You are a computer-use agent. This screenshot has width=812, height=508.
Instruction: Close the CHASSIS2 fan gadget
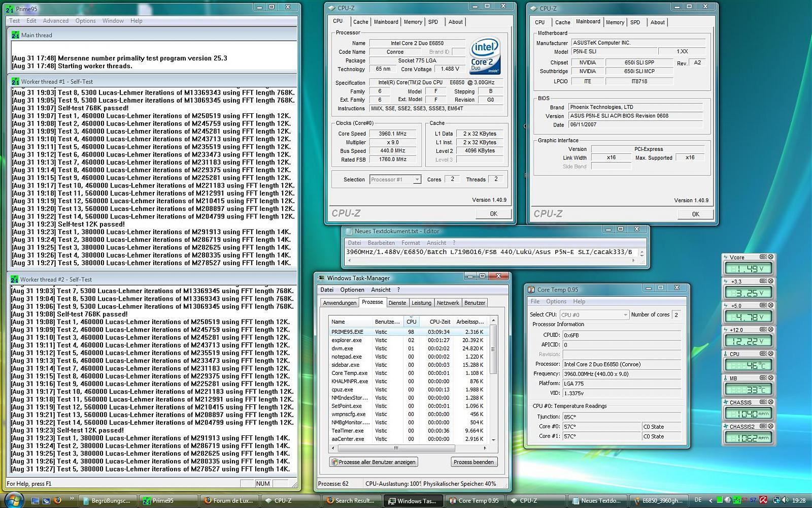click(770, 426)
